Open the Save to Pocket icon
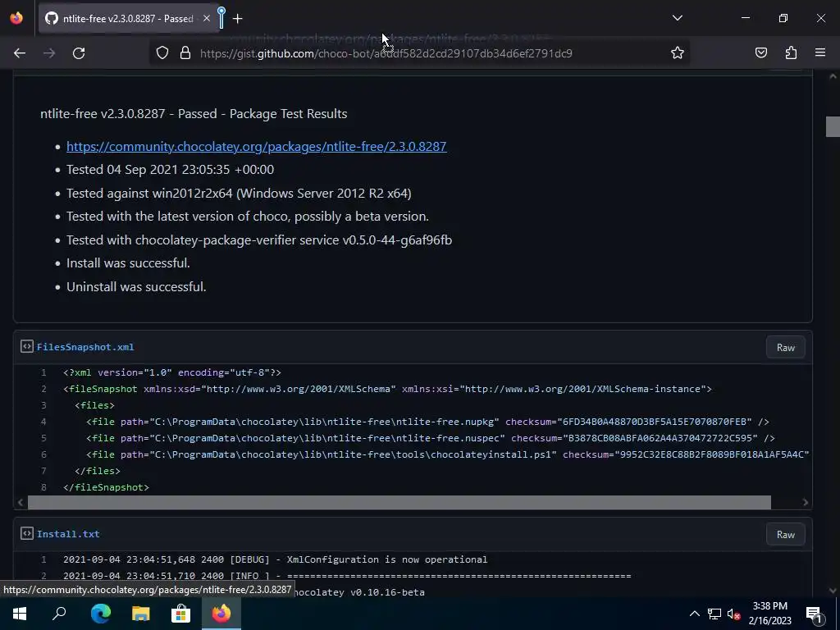The width and height of the screenshot is (840, 630). (760, 52)
